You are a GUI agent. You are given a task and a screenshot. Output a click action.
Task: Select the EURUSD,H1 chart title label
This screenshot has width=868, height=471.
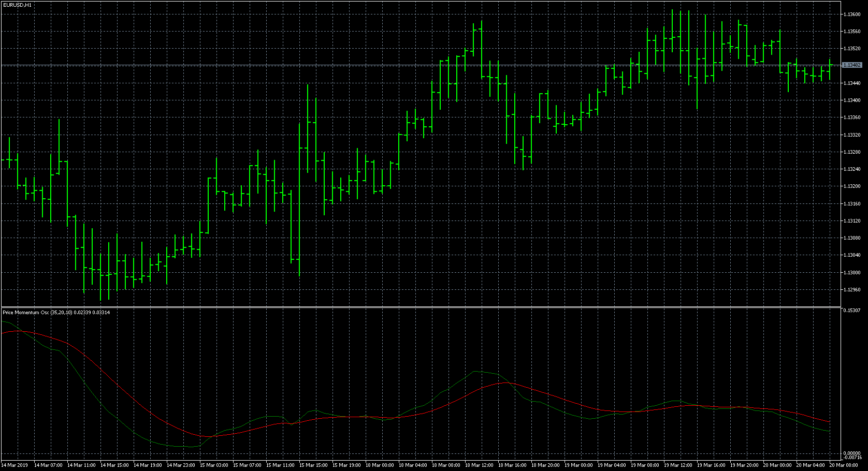18,4
